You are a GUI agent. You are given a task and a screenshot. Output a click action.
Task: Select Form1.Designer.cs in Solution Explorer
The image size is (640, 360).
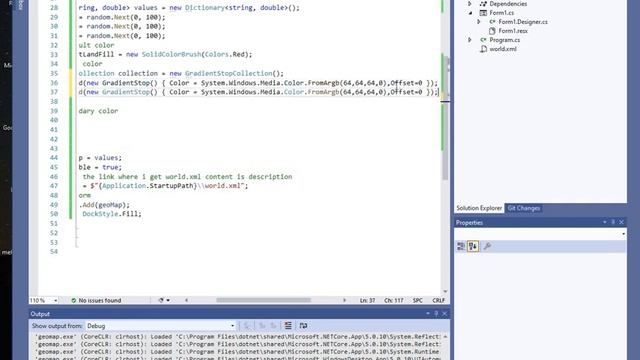tap(523, 22)
